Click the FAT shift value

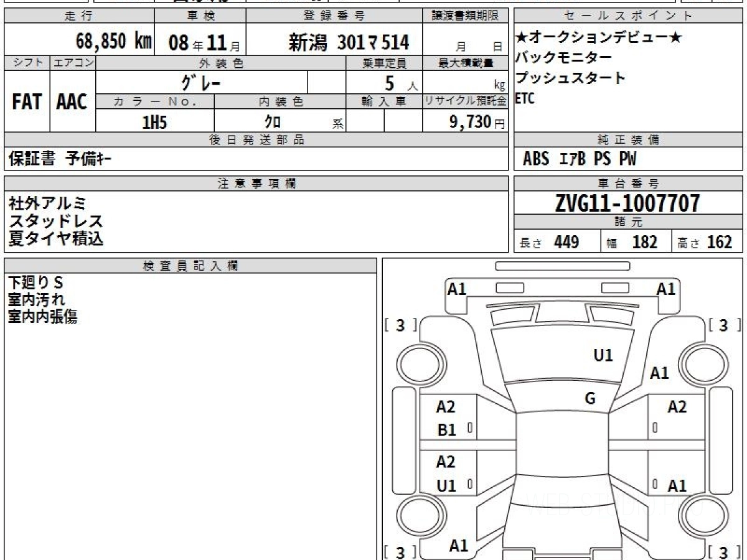click(26, 102)
